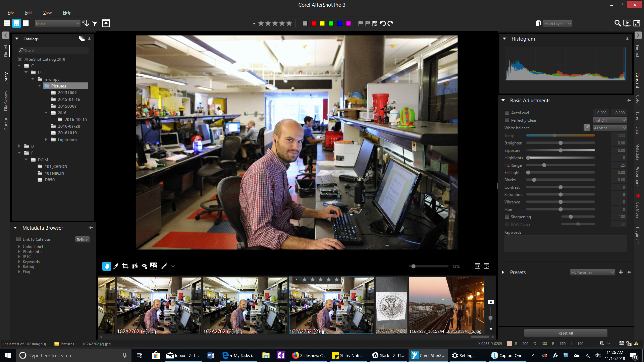Open the View menu
The image size is (644, 362).
coord(47,13)
